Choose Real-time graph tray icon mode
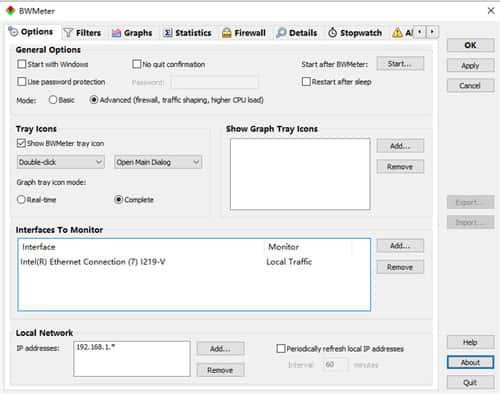The image size is (500, 394). (x=21, y=199)
